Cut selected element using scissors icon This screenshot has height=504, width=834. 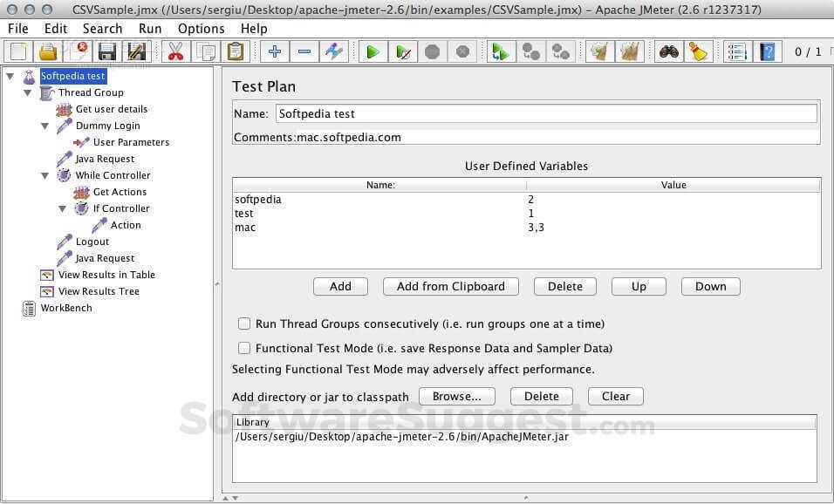[174, 51]
